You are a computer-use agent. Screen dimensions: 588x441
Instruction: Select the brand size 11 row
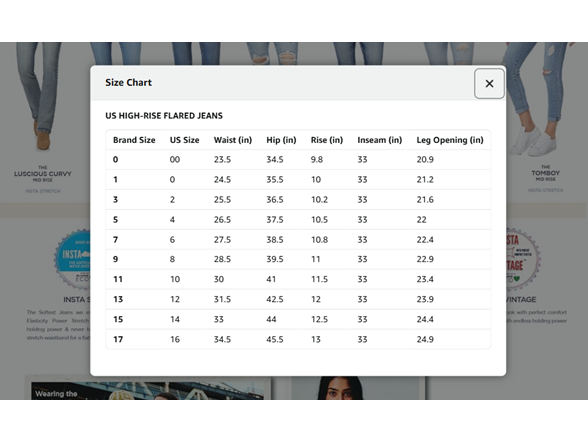pos(298,279)
